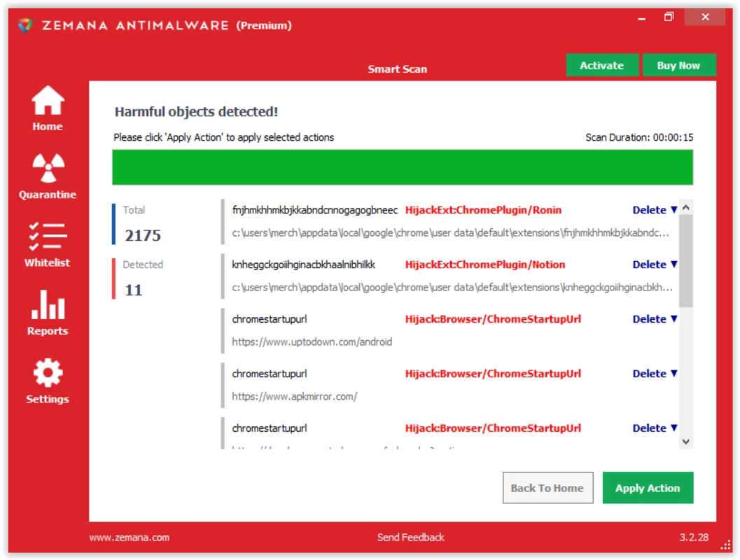
Task: Minimize the Zemana window
Action: (x=641, y=18)
